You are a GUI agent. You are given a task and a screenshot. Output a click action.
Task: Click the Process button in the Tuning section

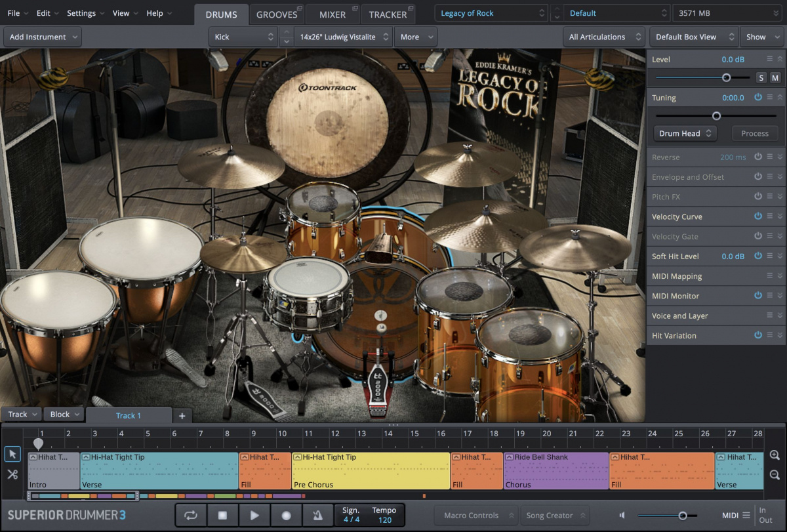point(754,133)
